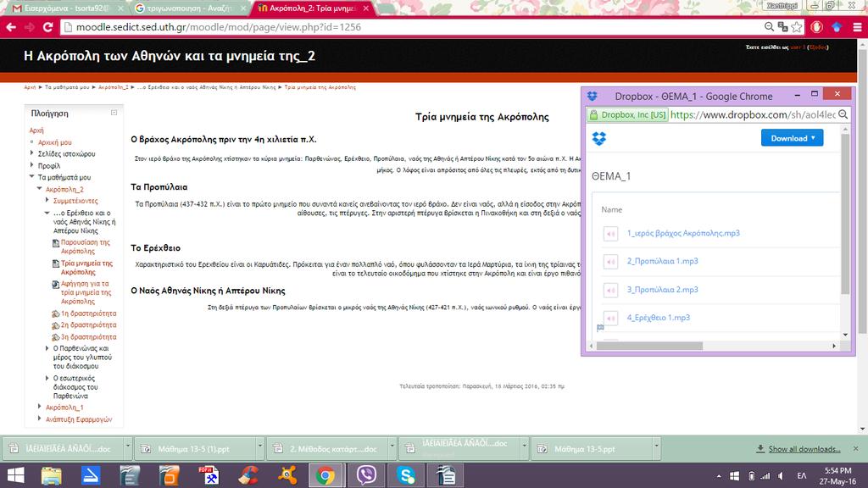The width and height of the screenshot is (868, 488).
Task: Collapse the Τα μαθήματά μου tree node
Action: 32,177
